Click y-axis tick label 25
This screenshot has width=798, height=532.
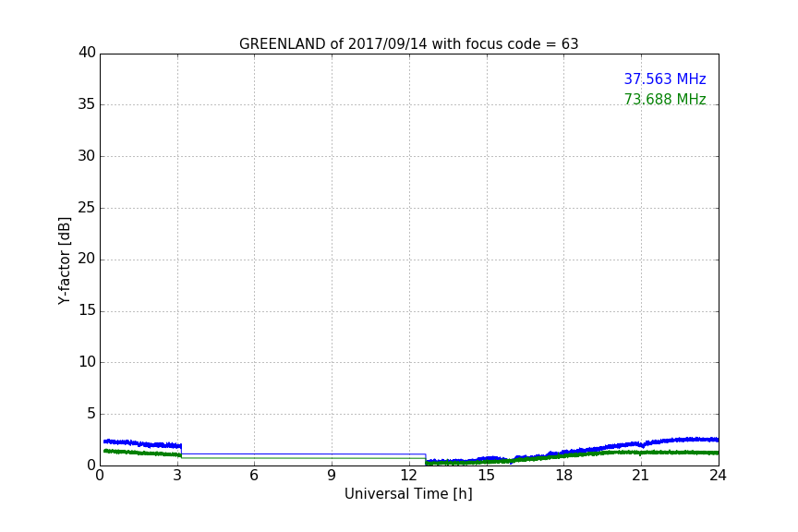pos(87,207)
